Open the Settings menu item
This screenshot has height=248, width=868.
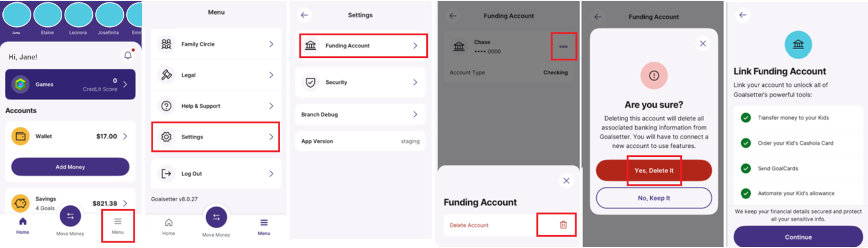[216, 137]
